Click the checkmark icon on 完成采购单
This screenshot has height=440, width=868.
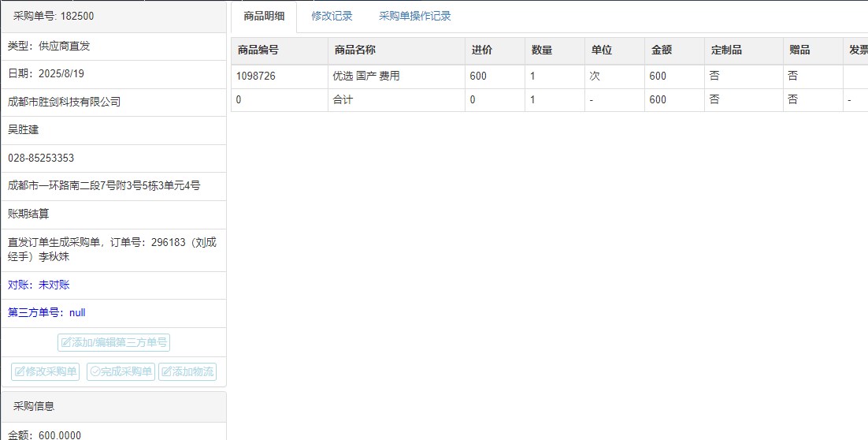coord(95,371)
